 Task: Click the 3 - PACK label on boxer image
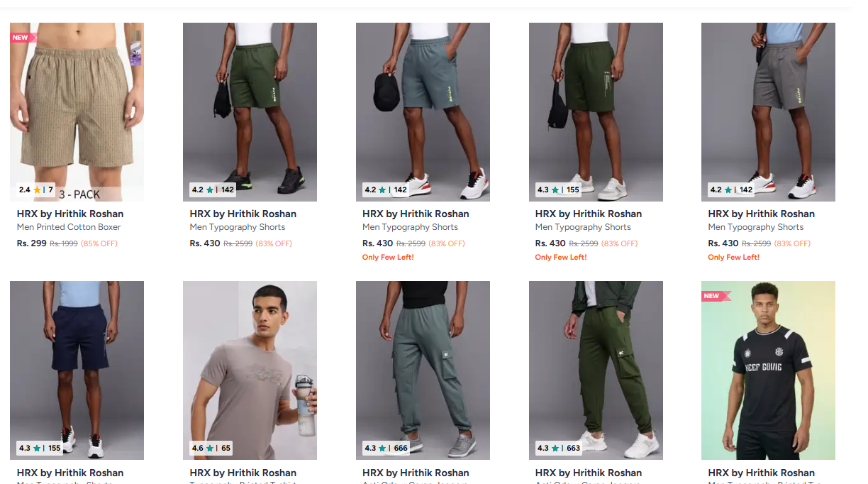point(79,194)
